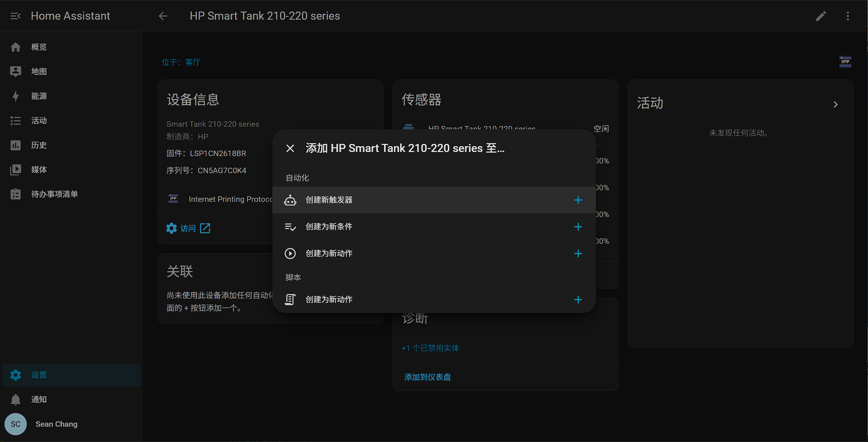Viewport: 868px width, 442px height.
Task: Click the home icon beside 概览
Action: [16, 47]
